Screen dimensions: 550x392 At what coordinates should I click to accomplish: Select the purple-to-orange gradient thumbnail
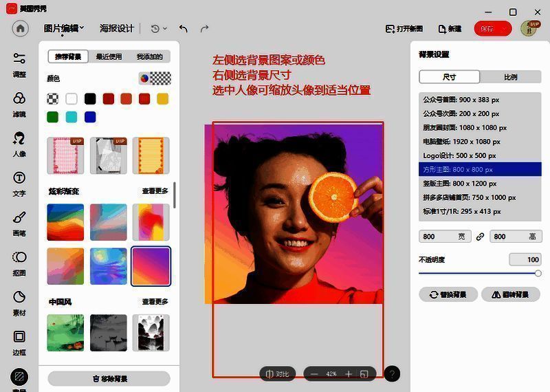click(x=151, y=266)
